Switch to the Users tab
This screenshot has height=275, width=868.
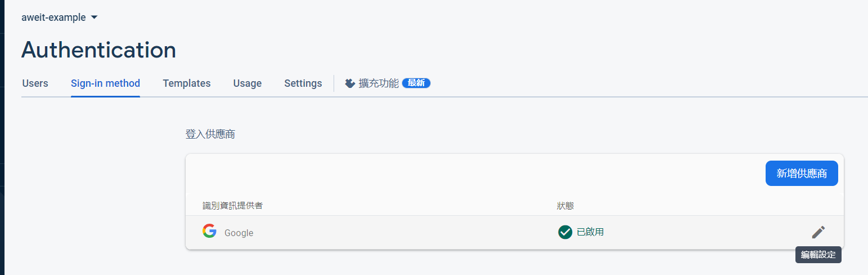[35, 83]
